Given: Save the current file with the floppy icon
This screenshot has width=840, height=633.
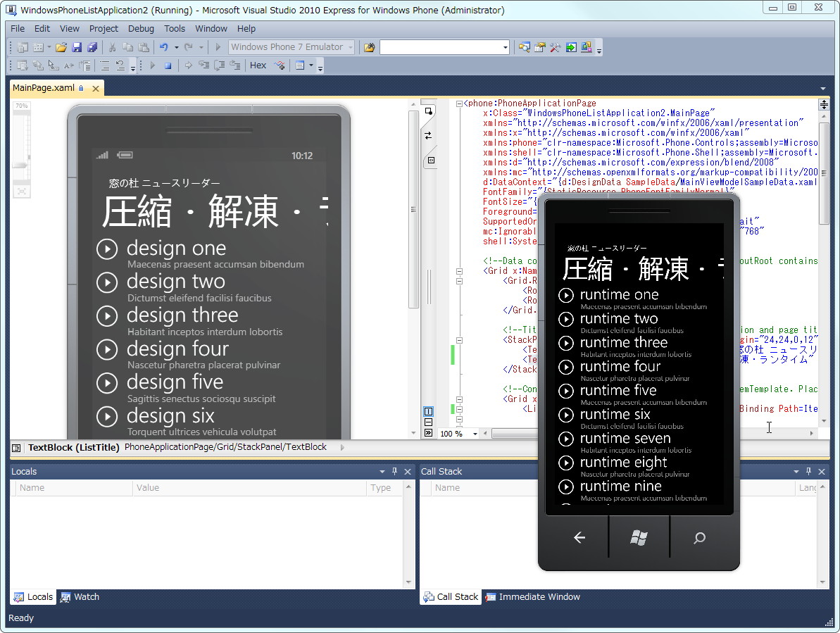Looking at the screenshot, I should [77, 48].
